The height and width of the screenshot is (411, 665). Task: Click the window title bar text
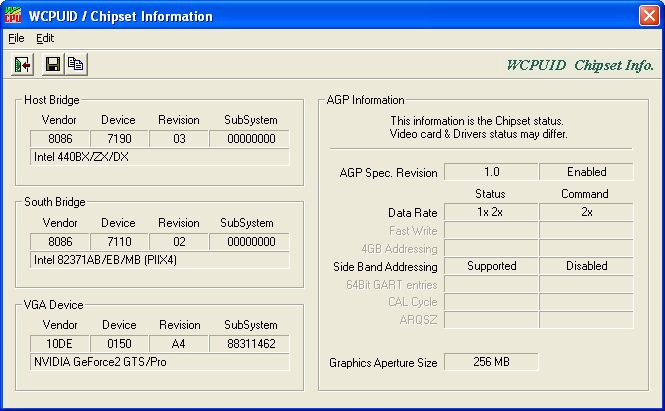[x=120, y=16]
